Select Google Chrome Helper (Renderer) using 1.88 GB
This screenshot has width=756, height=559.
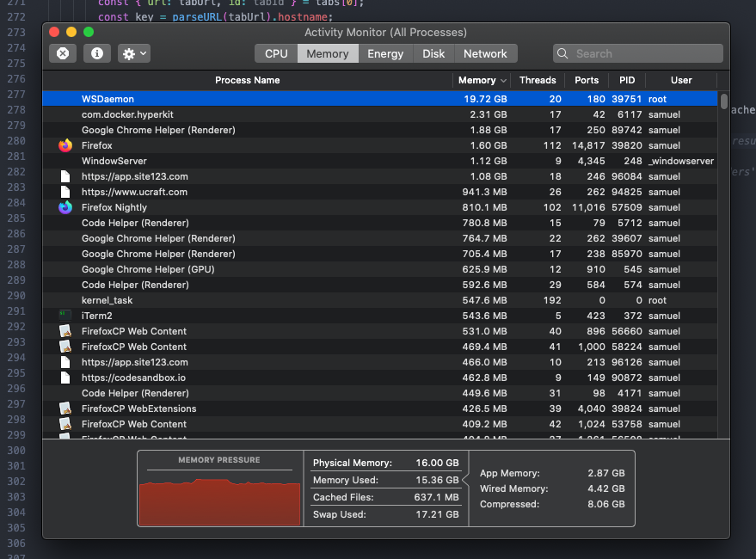pyautogui.click(x=380, y=130)
